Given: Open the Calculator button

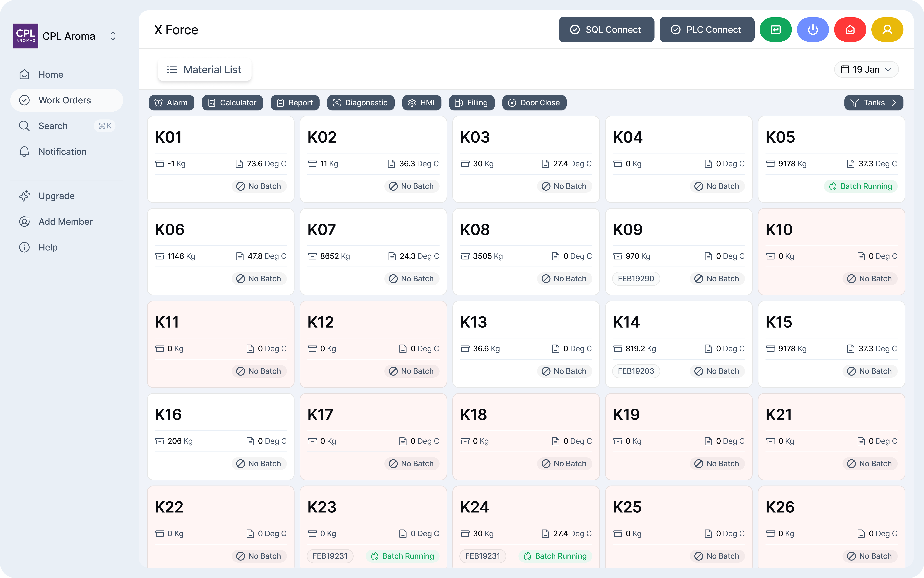Looking at the screenshot, I should (x=233, y=103).
